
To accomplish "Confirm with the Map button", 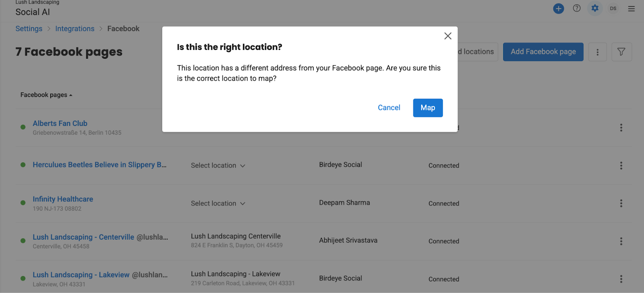I will [428, 108].
